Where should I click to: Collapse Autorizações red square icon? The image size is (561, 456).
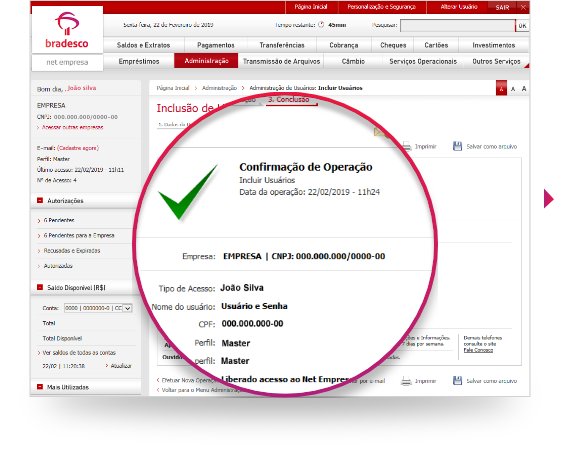40,200
